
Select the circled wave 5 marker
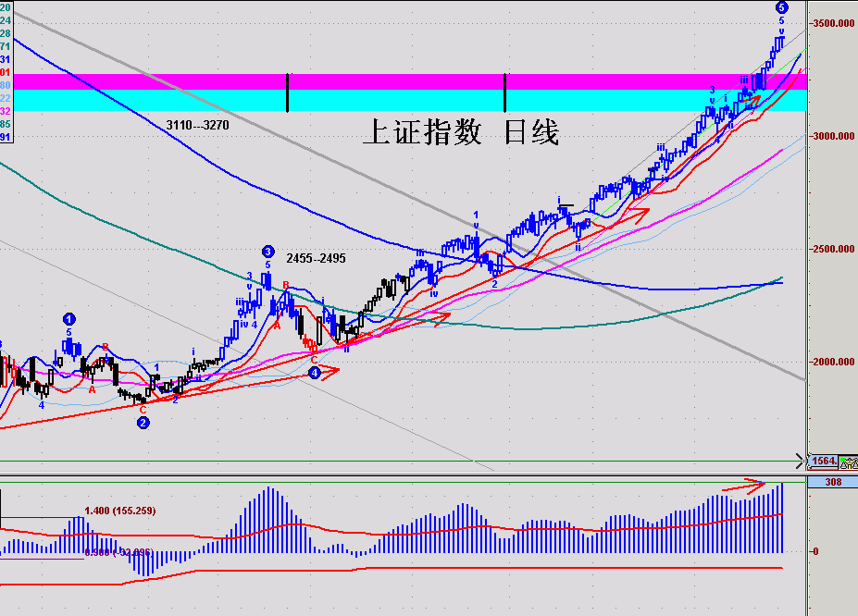click(782, 7)
